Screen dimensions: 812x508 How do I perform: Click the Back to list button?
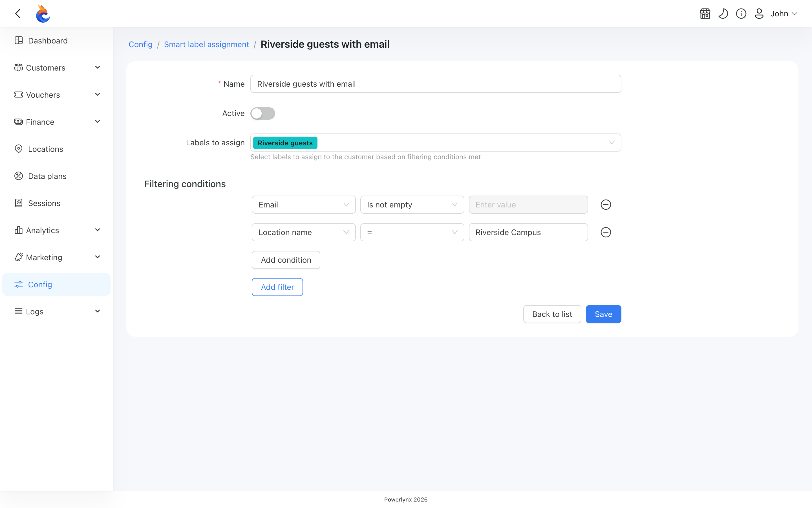[552, 314]
